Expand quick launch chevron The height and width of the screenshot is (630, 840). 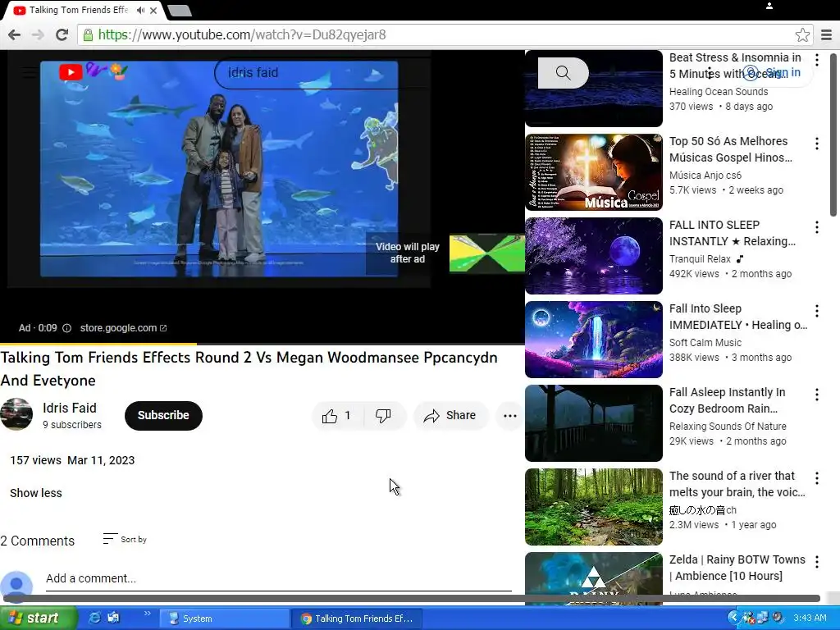pyautogui.click(x=148, y=614)
